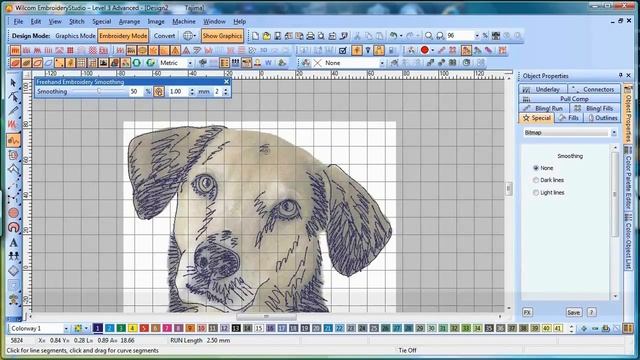This screenshot has width=640, height=360.
Task: Click the FX button in Object Properties
Action: 527,312
